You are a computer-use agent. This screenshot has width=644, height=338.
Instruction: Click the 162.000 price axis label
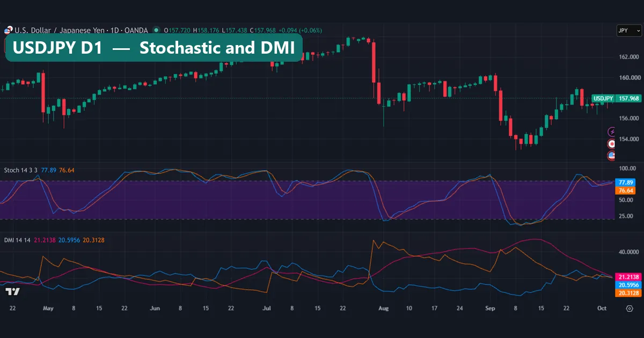point(628,57)
